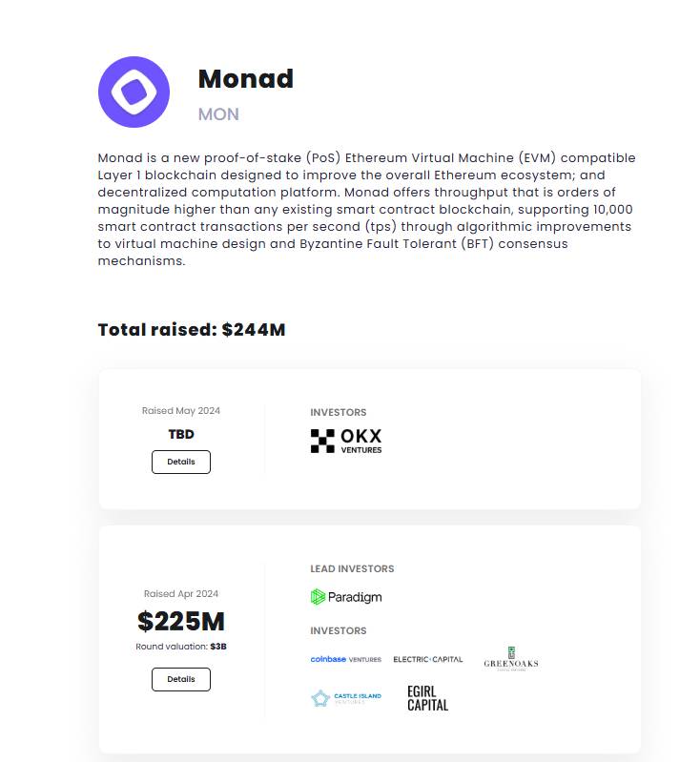Click the Monad project title
The height and width of the screenshot is (762, 700).
(245, 78)
